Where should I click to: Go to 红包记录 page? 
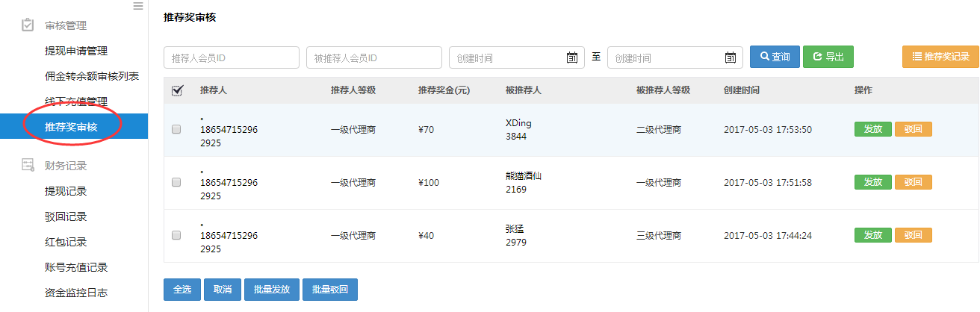click(66, 242)
